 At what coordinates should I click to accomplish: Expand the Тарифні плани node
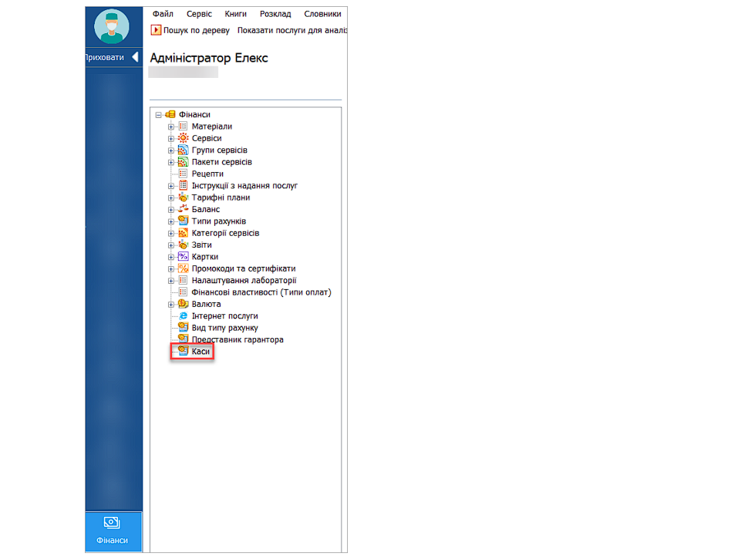coord(171,197)
